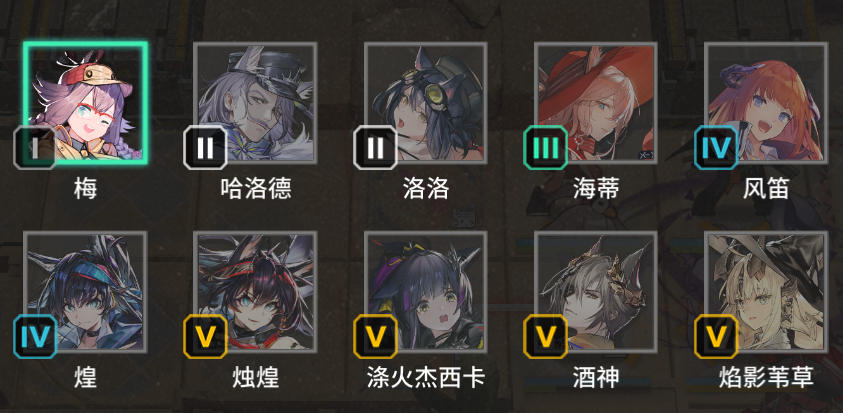The width and height of the screenshot is (843, 413).
Task: Click the yellow tier V badge on 酒神
Action: coord(546,337)
